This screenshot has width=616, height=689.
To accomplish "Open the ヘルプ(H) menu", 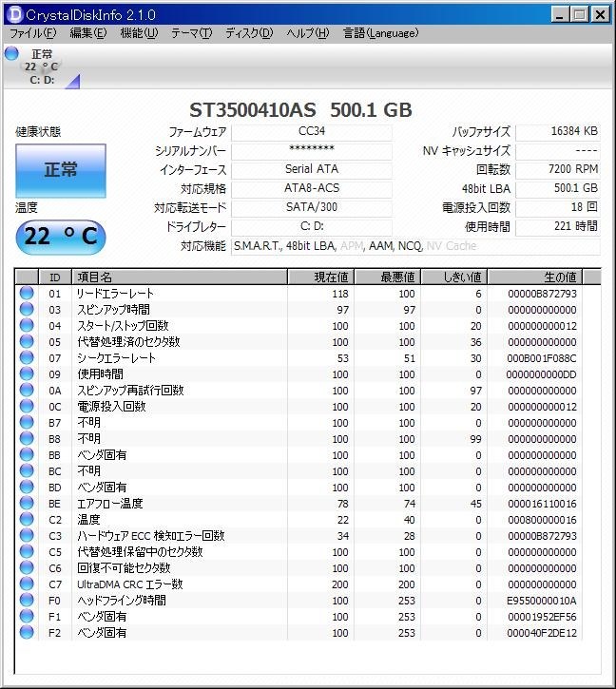I will [x=308, y=33].
